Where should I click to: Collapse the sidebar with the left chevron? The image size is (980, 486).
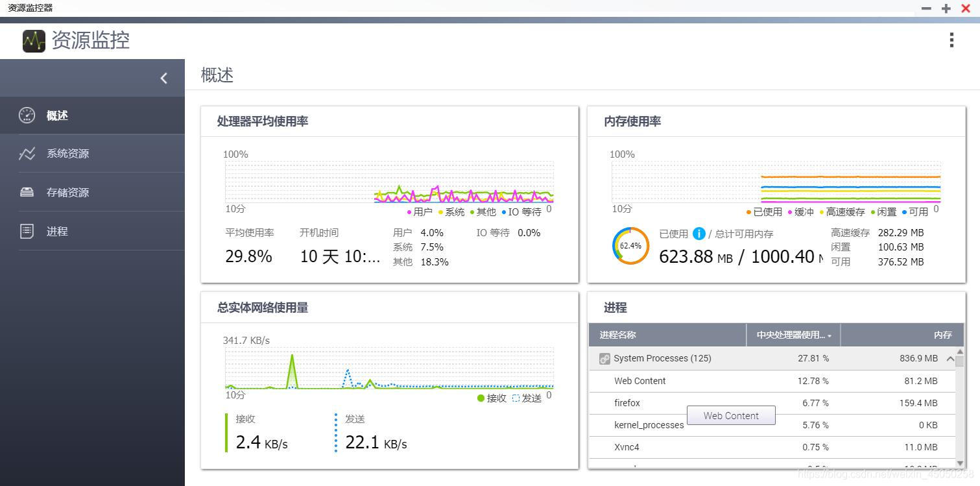[164, 79]
